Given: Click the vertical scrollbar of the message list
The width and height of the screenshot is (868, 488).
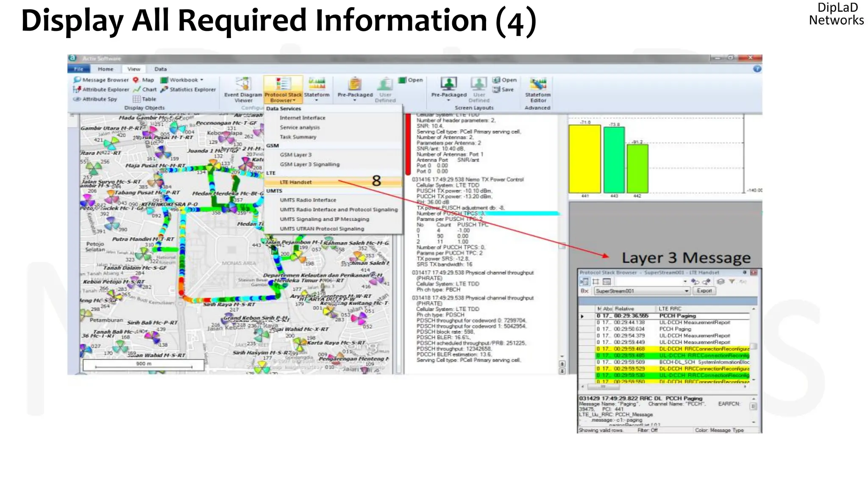Looking at the screenshot, I should coord(754,346).
